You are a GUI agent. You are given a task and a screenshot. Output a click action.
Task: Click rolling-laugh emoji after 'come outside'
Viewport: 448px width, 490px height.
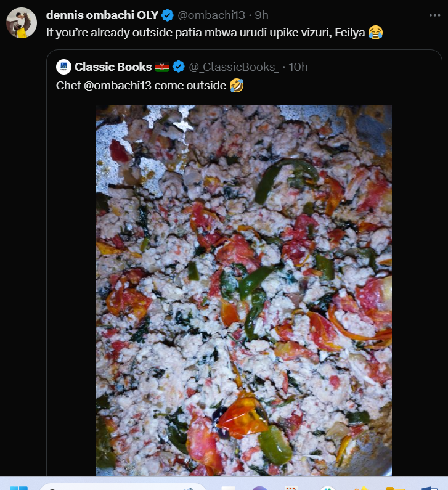[237, 85]
